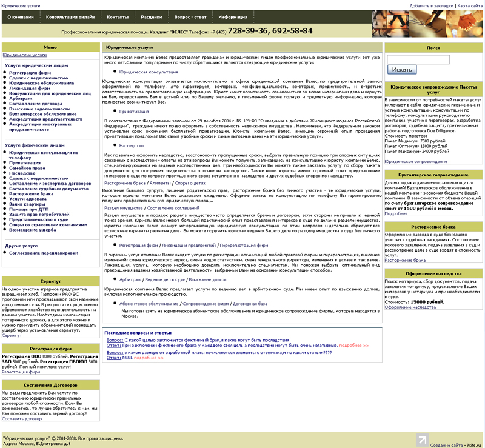The image size is (485, 448).
Task: Click Юридическая консультация link in main article
Action: pos(149,72)
